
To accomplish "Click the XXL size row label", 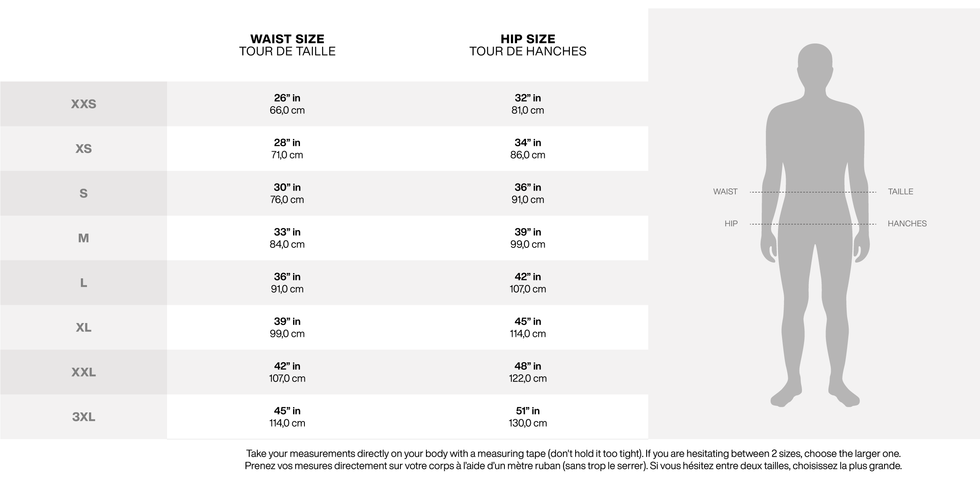I will [84, 372].
